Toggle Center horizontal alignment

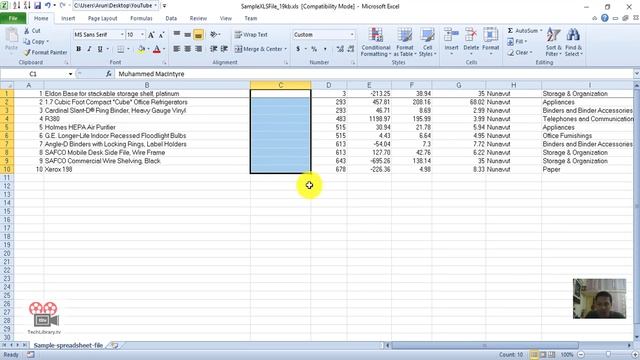187,49
